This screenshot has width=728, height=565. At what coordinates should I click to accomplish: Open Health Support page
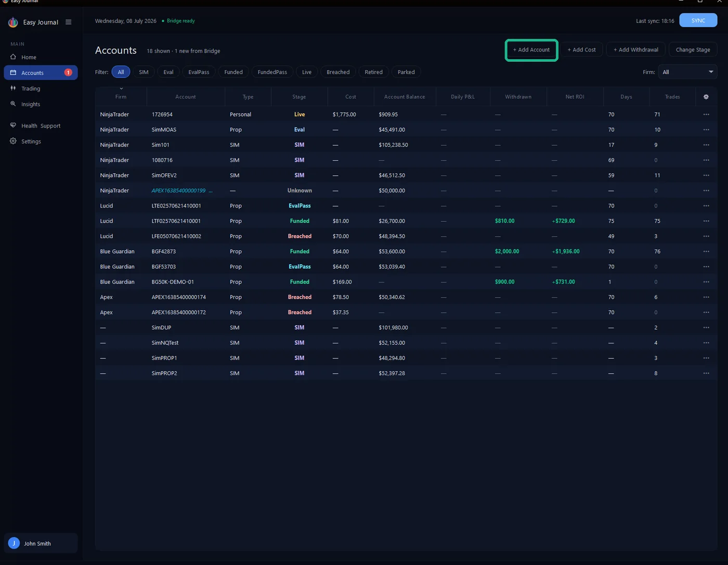41,125
